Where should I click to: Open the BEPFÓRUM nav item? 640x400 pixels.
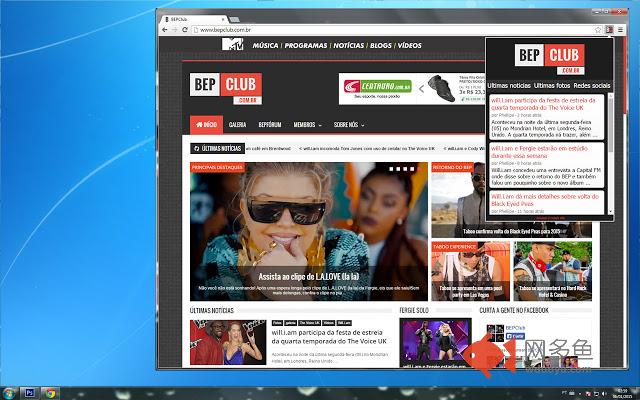(270, 124)
